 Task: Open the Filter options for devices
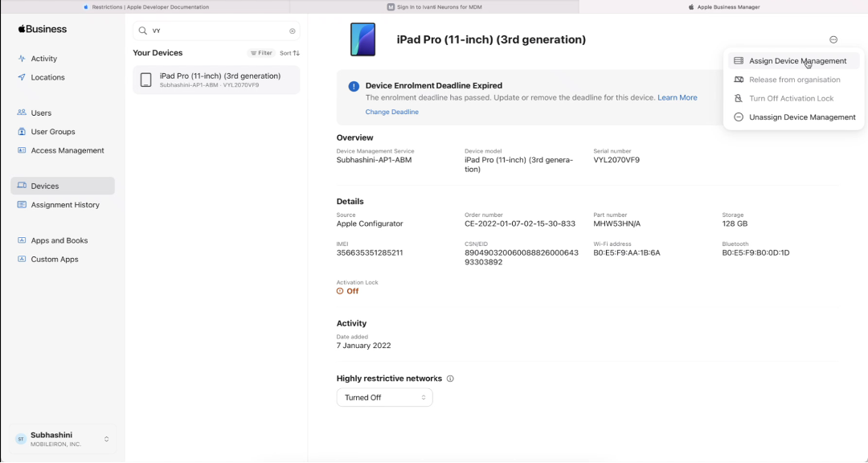click(261, 53)
